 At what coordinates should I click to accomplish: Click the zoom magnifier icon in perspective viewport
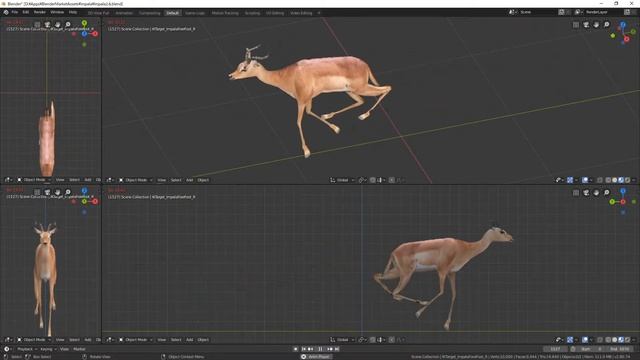click(x=607, y=25)
